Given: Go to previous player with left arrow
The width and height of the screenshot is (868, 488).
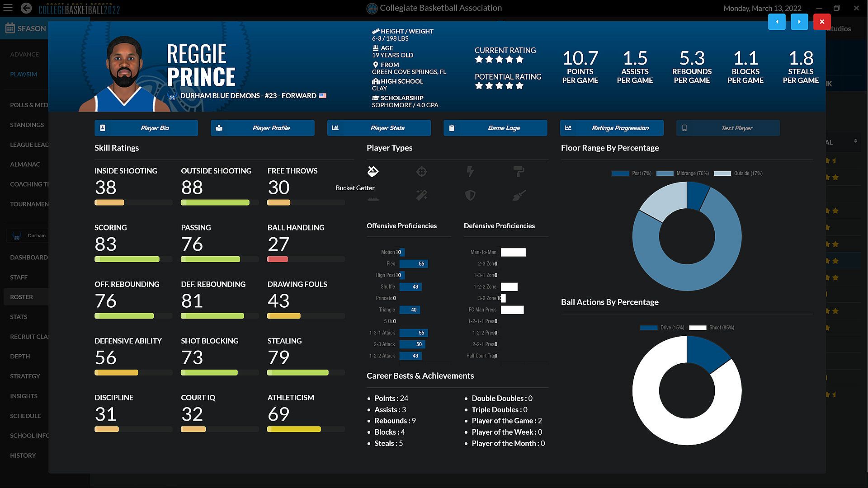Looking at the screenshot, I should 777,22.
